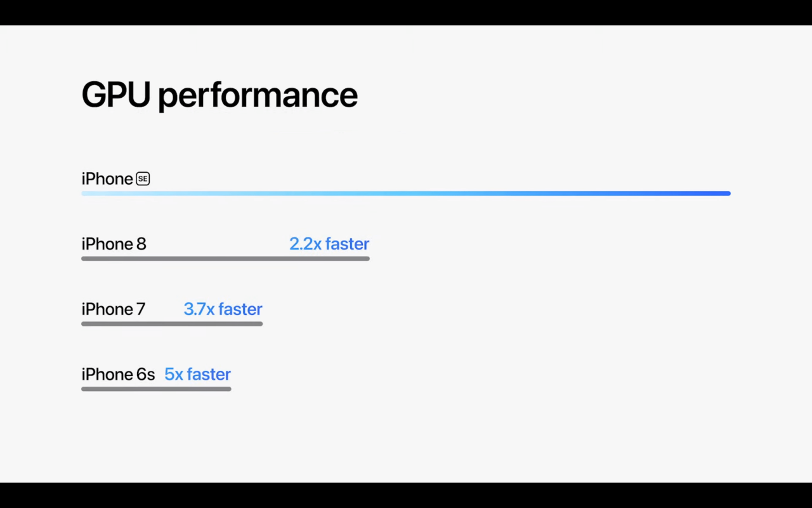Select the "iPhone" text beside the SE badge
812x508 pixels.
coord(107,179)
